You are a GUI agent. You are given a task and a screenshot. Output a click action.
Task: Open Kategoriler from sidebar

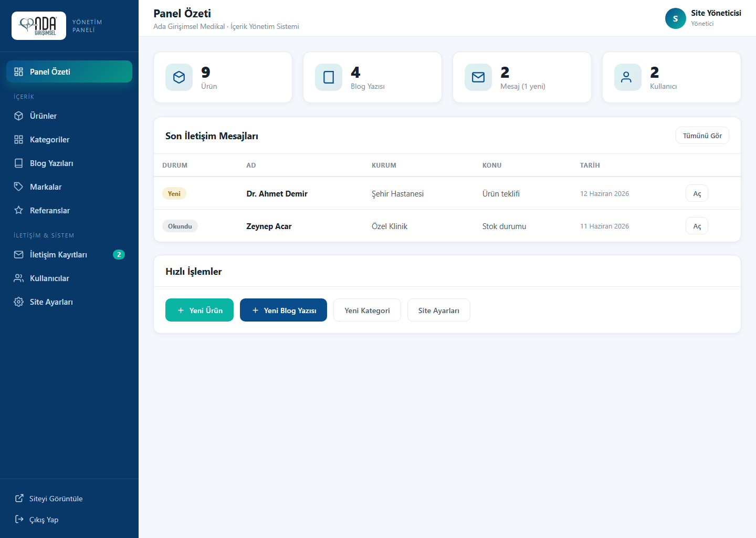(x=69, y=140)
